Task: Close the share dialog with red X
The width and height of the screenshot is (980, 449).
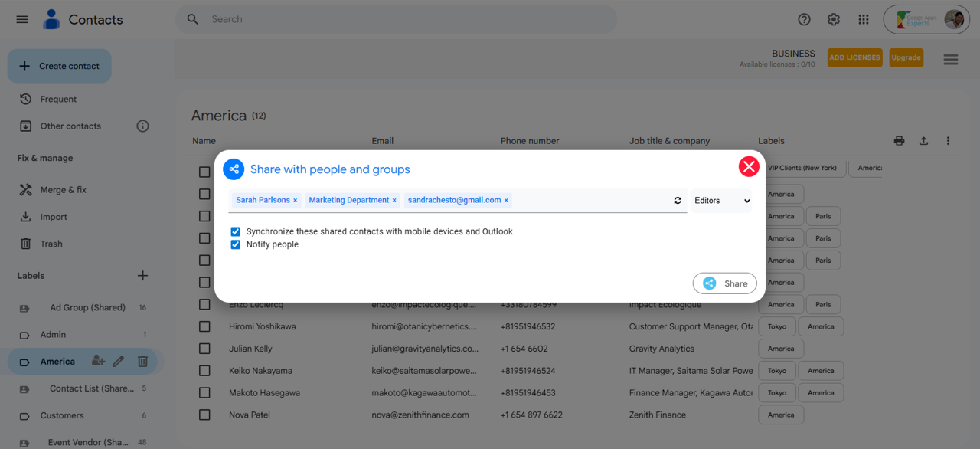Action: click(749, 166)
